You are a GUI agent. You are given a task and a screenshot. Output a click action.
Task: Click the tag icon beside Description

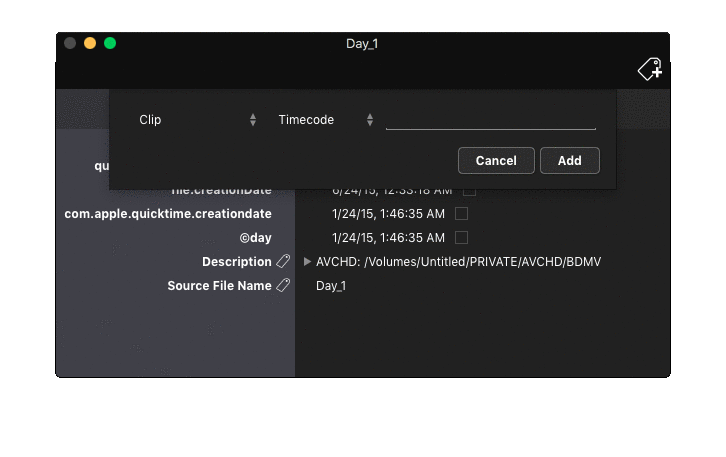[x=283, y=262]
